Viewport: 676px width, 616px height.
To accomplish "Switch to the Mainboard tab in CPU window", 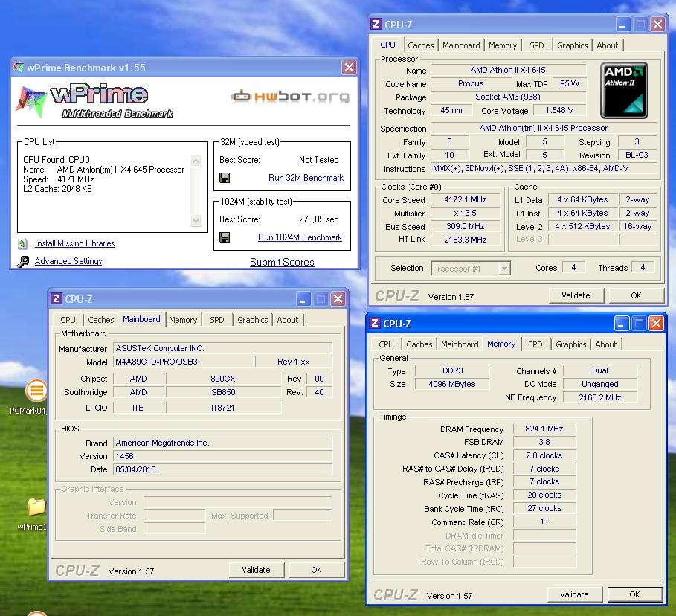I will 461,45.
